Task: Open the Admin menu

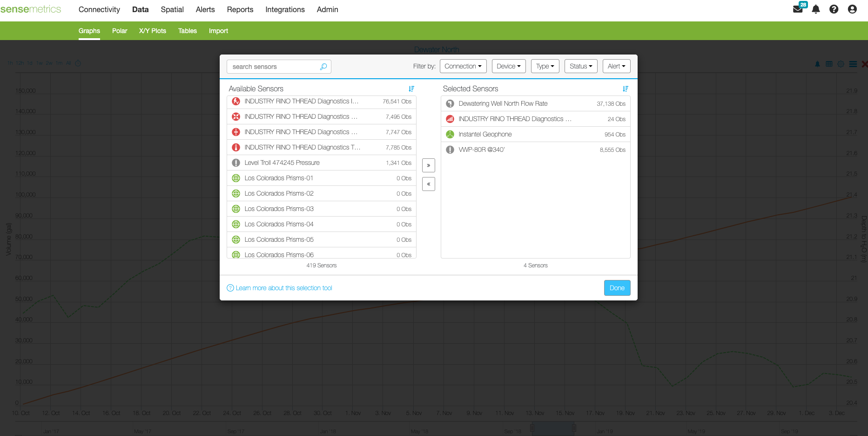Action: [328, 9]
